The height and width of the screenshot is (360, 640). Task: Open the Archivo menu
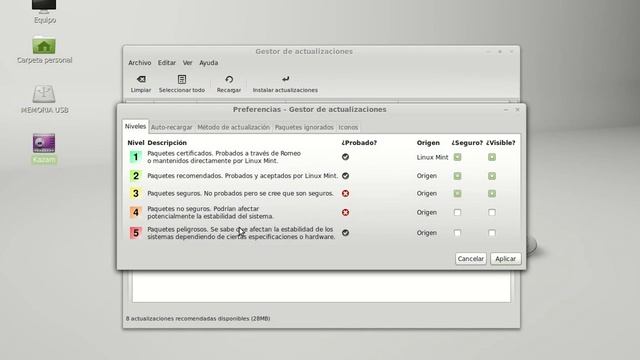tap(140, 63)
